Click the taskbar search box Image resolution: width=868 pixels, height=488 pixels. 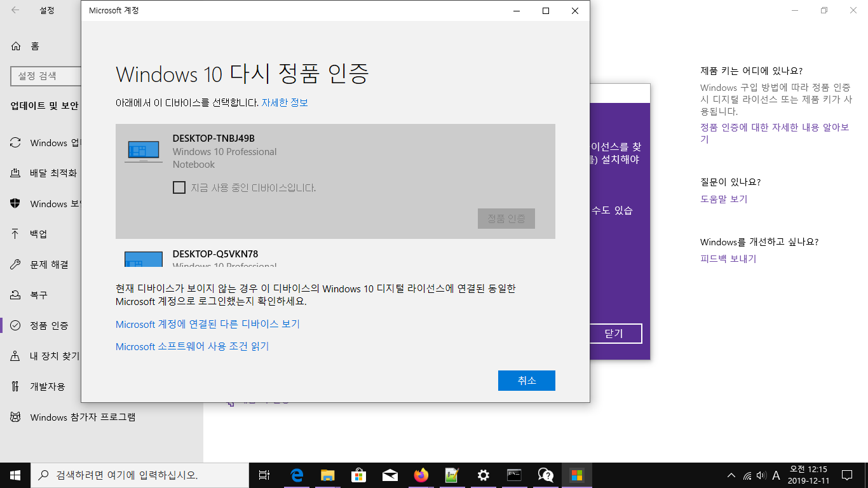140,475
